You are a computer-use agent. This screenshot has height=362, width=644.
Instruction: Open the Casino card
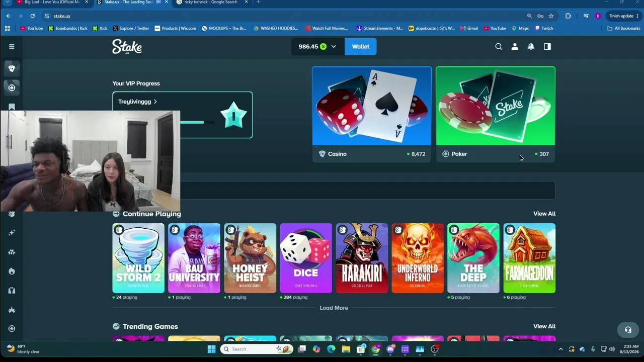(372, 114)
